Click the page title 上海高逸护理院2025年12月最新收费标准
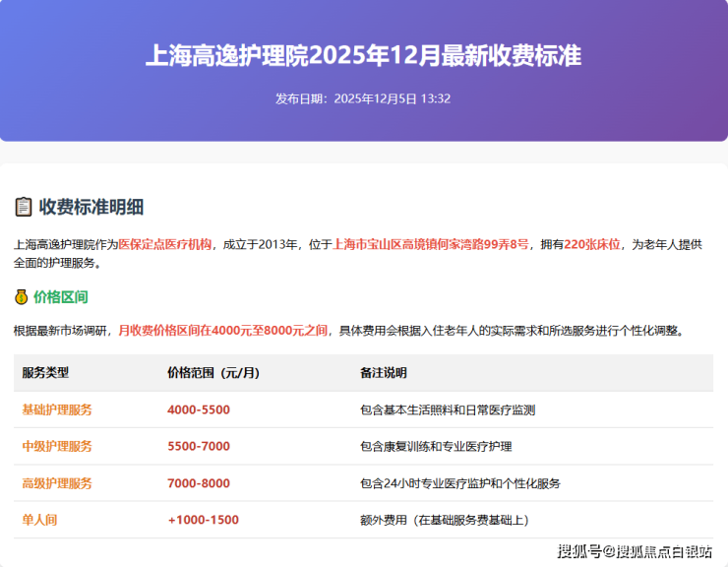Screen dimensions: 728x567 pos(363,55)
